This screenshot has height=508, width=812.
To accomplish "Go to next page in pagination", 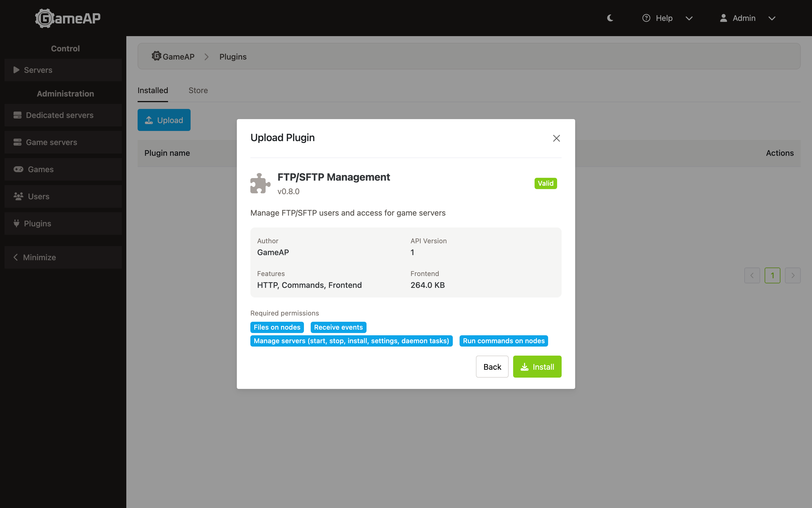I will click(793, 275).
